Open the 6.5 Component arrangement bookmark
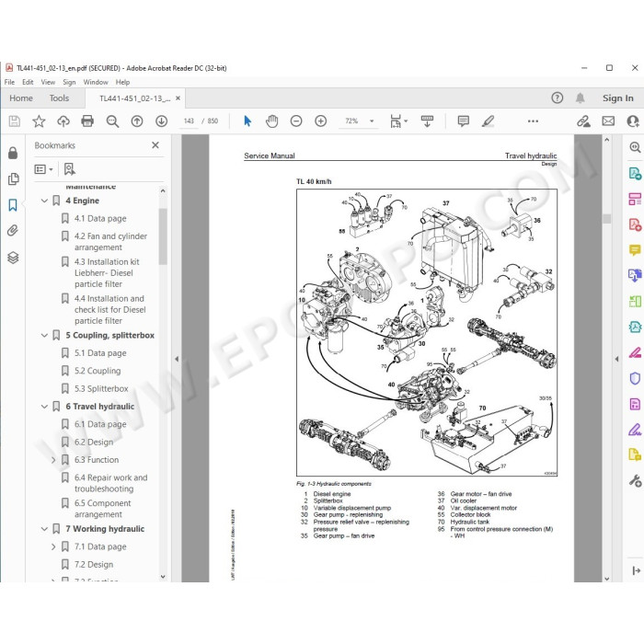The image size is (644, 644). click(x=102, y=509)
